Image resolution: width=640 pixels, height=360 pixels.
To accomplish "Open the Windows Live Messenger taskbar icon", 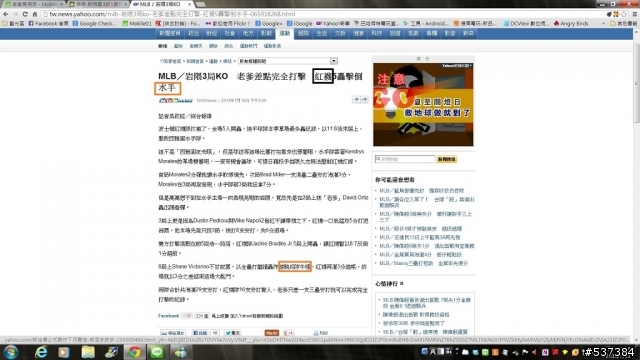I will click(x=180, y=352).
